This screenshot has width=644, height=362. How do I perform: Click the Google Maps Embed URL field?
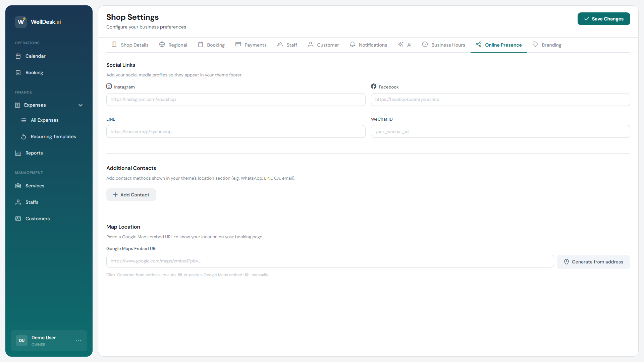click(330, 261)
